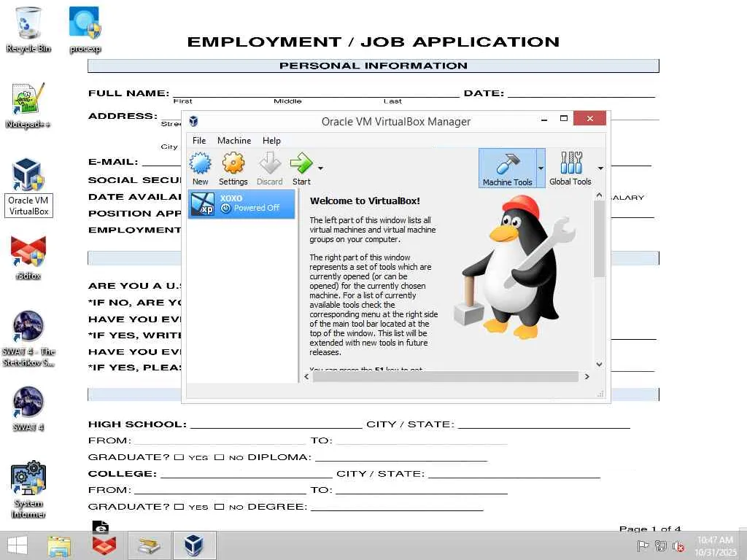Click the Discard toolbar icon
747x560 pixels.
(270, 168)
